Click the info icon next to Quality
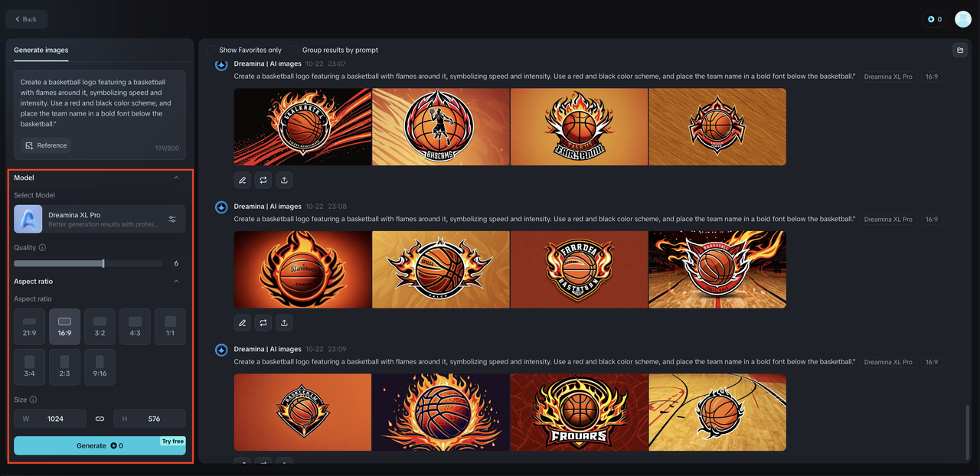The height and width of the screenshot is (476, 980). pos(42,248)
